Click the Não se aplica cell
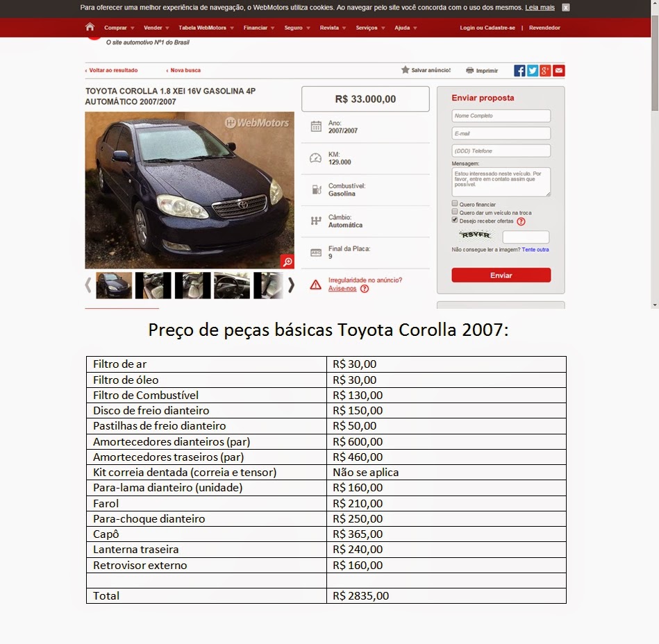Viewport: 659px width, 644px height. 447,472
